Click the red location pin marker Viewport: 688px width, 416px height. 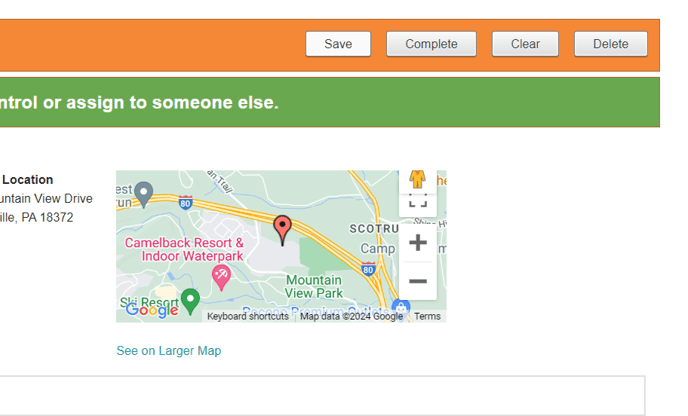[283, 229]
